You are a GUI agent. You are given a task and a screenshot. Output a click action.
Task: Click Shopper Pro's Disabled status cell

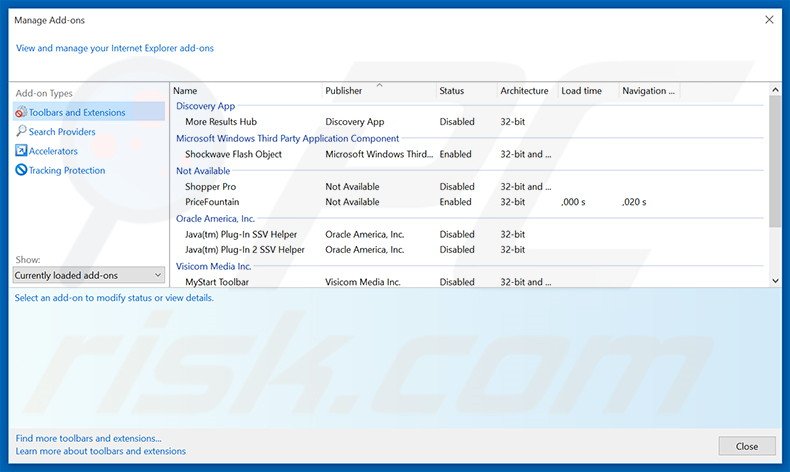(457, 186)
